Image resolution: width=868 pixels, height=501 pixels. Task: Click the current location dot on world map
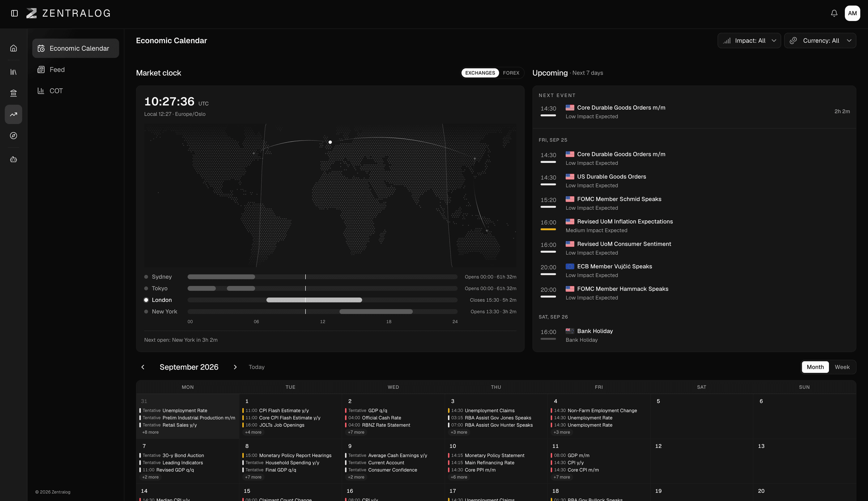tap(330, 142)
